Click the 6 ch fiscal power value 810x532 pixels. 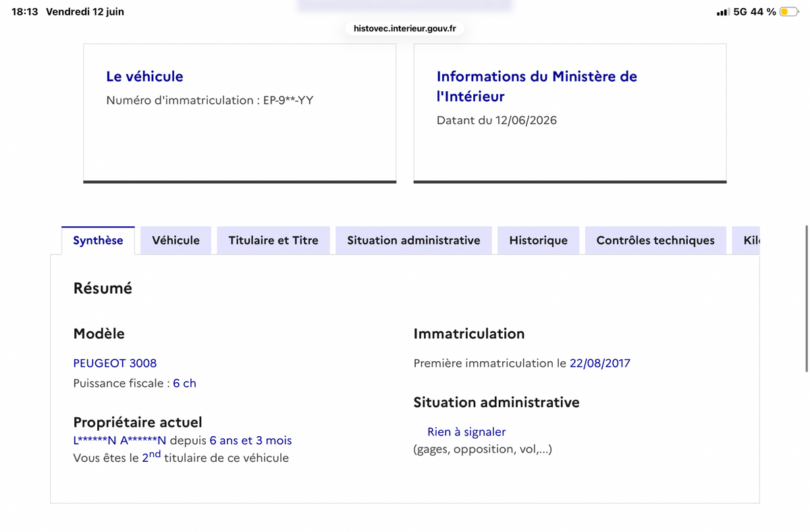tap(184, 383)
